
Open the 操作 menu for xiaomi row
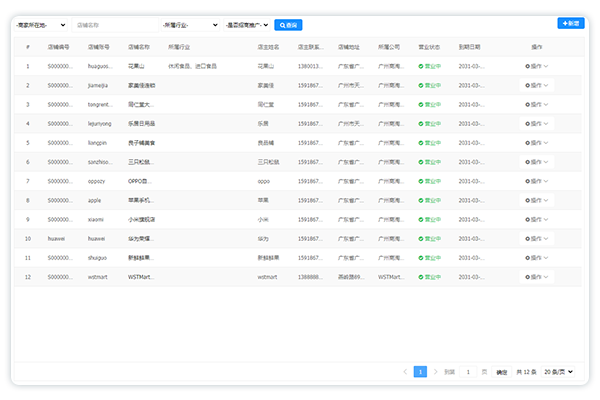point(536,219)
